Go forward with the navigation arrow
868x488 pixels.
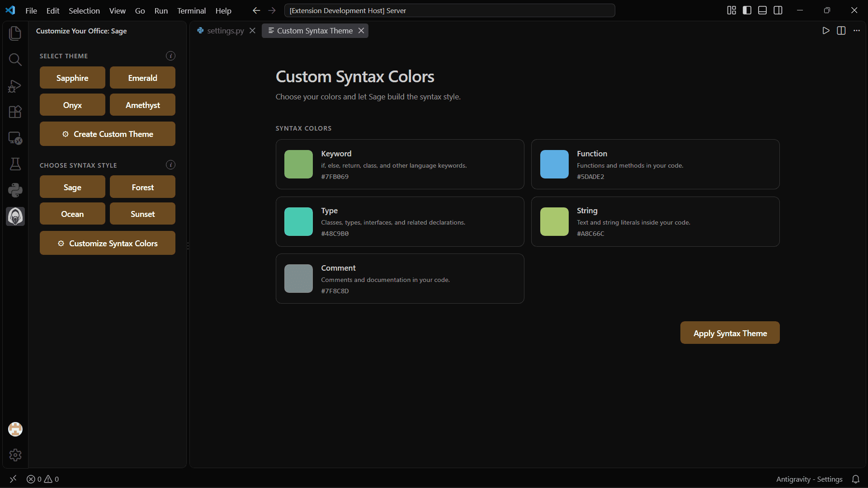272,10
